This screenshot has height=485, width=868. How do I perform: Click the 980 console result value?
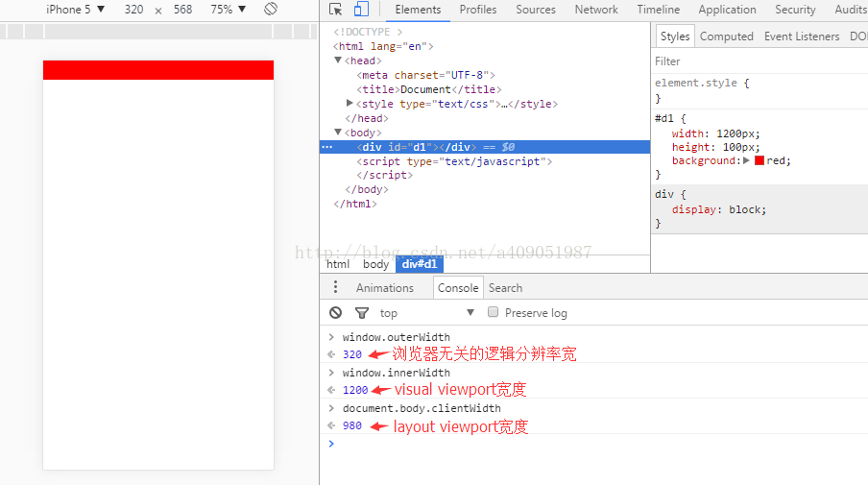pos(352,425)
